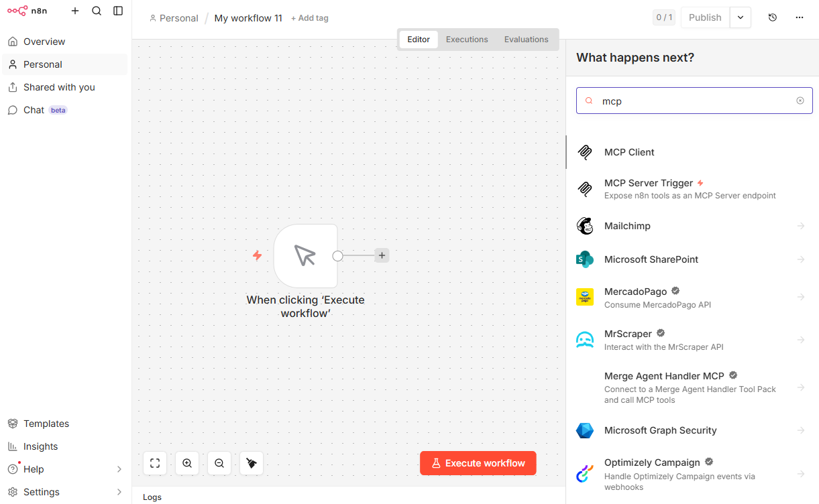This screenshot has width=819, height=504.
Task: Expand MrScraper row arrow
Action: [x=801, y=340]
